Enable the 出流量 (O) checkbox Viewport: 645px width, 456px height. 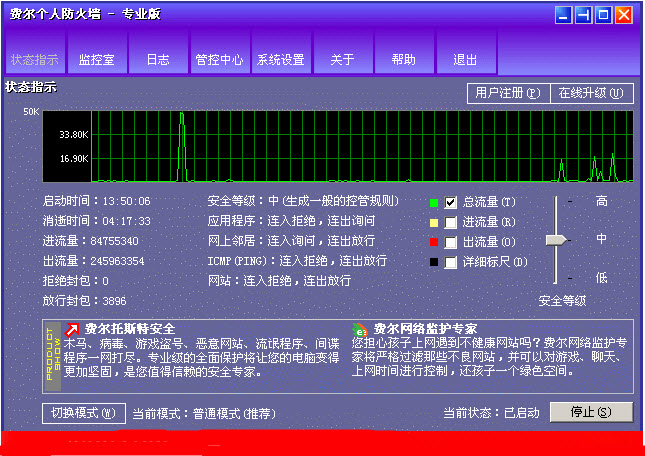point(451,242)
